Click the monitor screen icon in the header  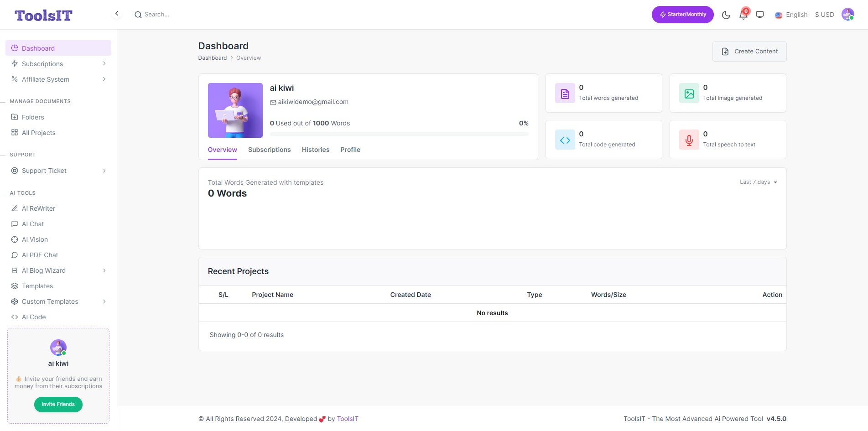(760, 15)
